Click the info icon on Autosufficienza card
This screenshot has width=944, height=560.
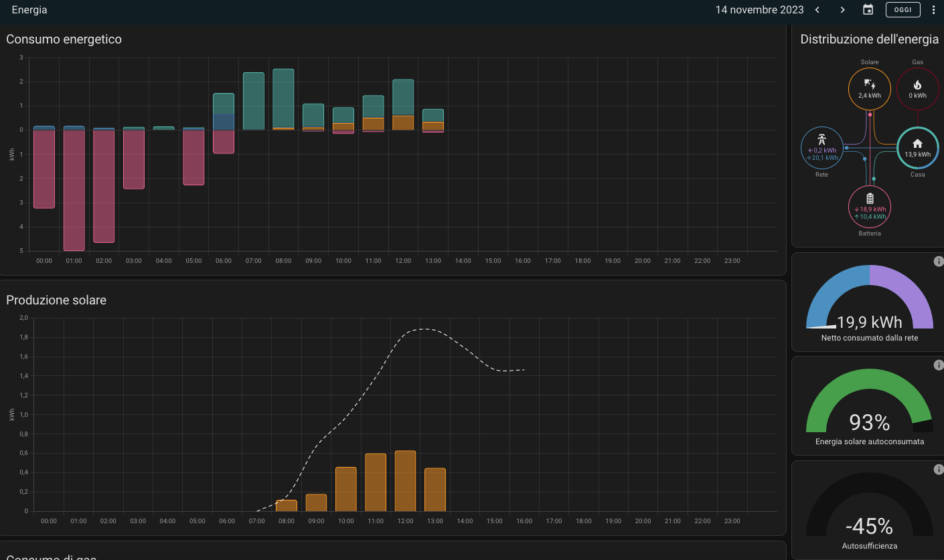[x=939, y=468]
